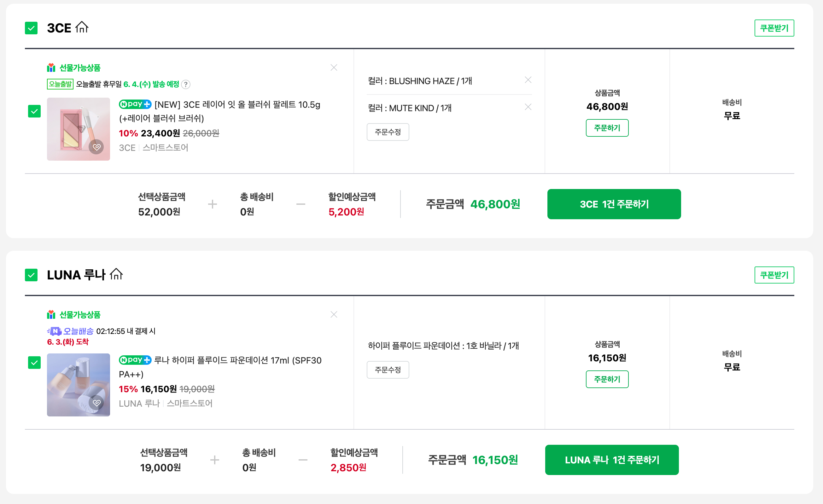This screenshot has width=823, height=504.
Task: Click LUNA 루나 1건 주문하기 button
Action: coord(611,460)
